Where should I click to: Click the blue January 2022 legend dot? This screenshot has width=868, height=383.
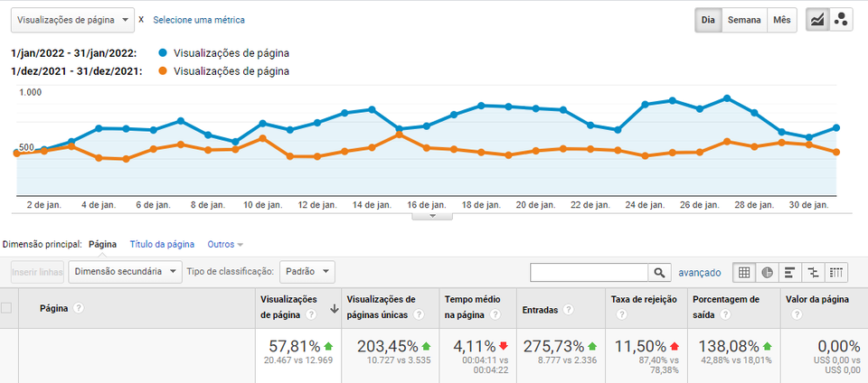(x=162, y=53)
